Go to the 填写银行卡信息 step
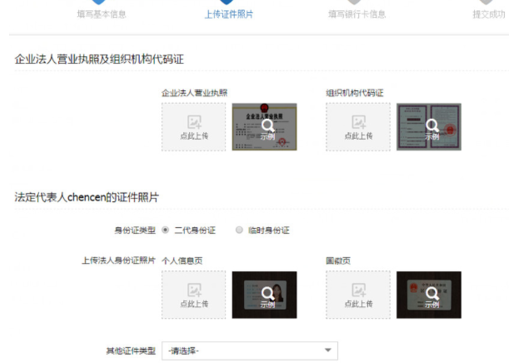The height and width of the screenshot is (363, 516). pos(357,14)
